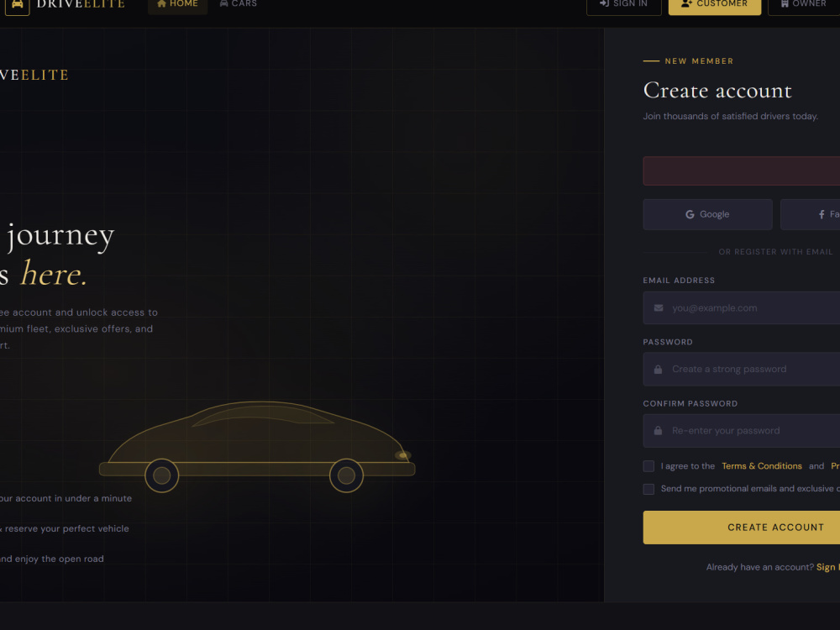The image size is (840, 630).
Task: Click the lock icon in Password field
Action: click(x=658, y=369)
